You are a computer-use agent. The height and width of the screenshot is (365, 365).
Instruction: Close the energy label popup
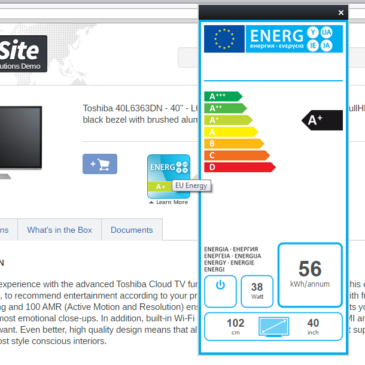point(341,13)
